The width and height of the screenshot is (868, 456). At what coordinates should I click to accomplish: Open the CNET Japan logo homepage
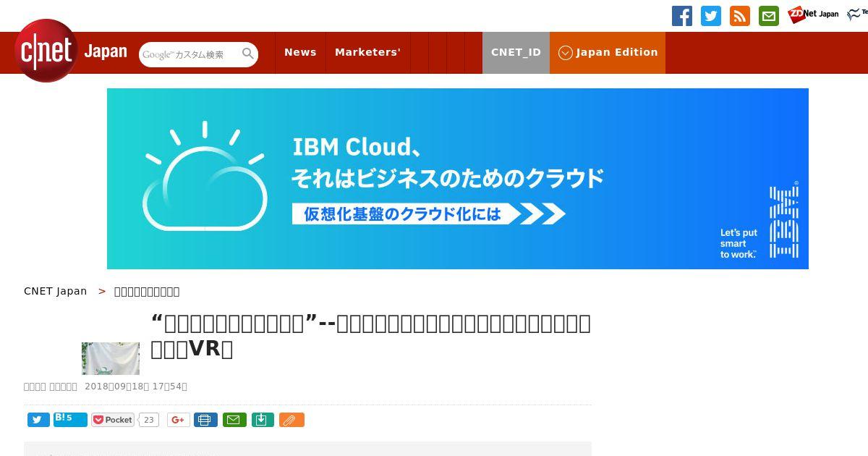70,51
